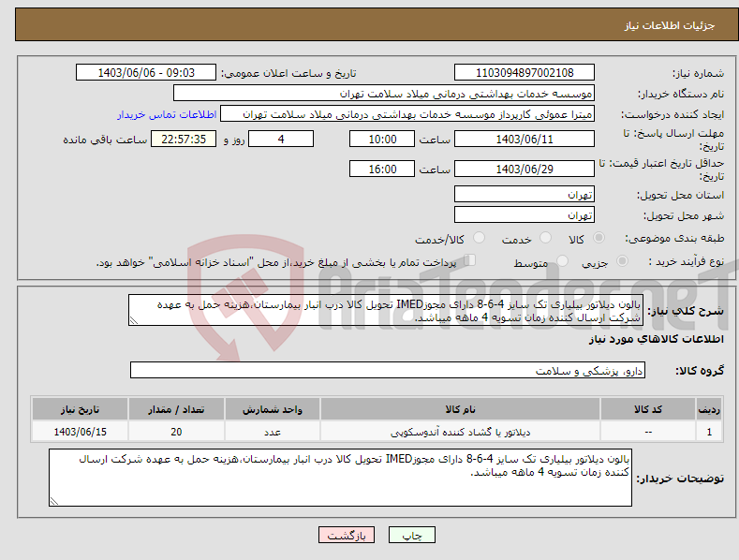This screenshot has height=560, width=739.
Task: Click the نوع فرآیند خرید label
Action: pyautogui.click(x=687, y=261)
